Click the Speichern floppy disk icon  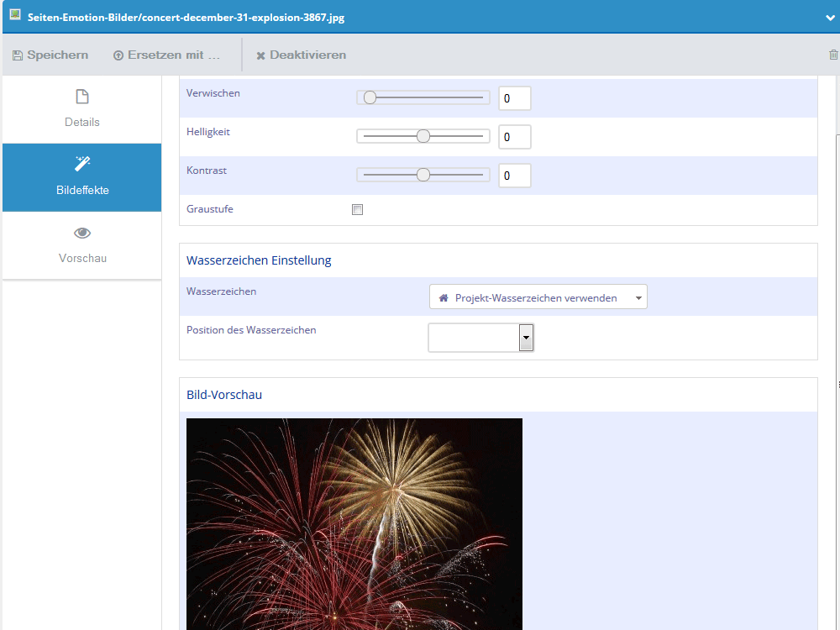[x=18, y=55]
